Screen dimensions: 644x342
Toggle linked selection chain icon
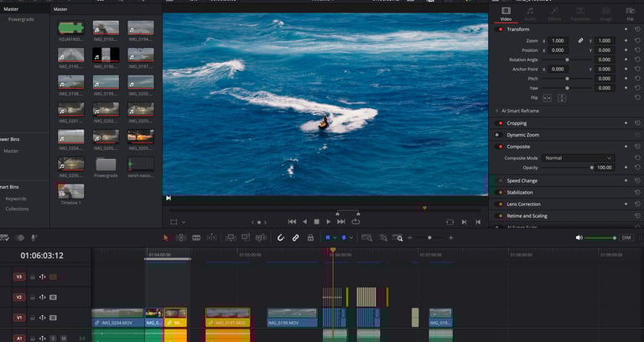(295, 238)
